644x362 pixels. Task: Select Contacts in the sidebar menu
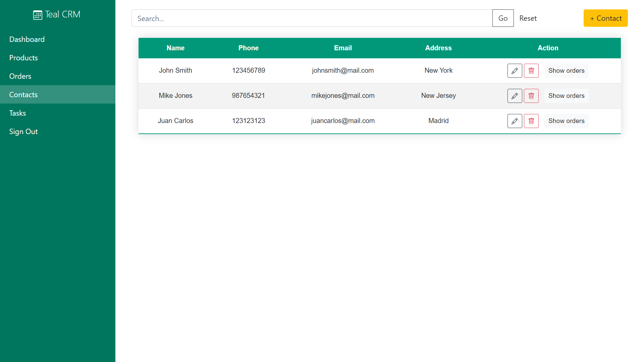pos(23,95)
